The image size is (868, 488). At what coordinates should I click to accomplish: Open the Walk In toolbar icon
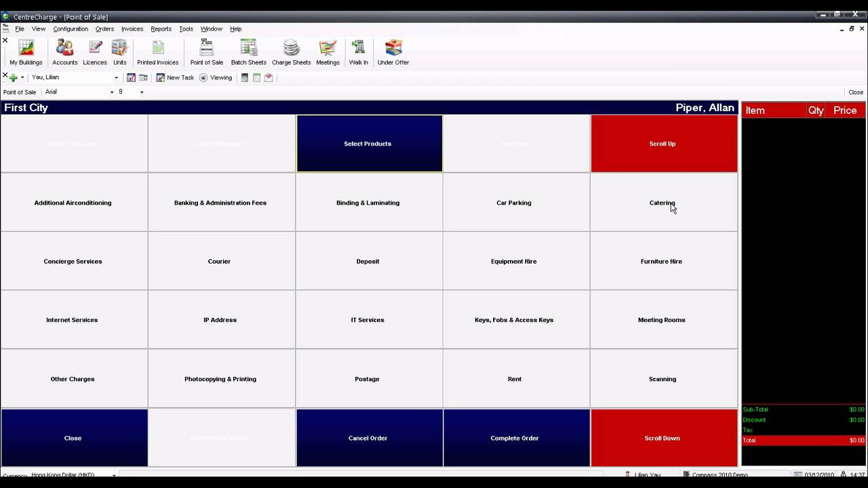[x=358, y=53]
